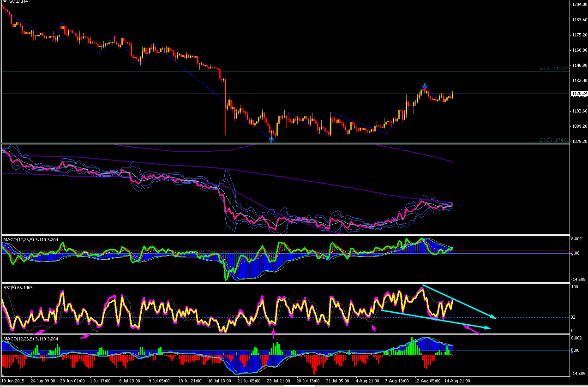Select the blue up arrow at the July 23 low
588x387 pixels.
tap(271, 139)
